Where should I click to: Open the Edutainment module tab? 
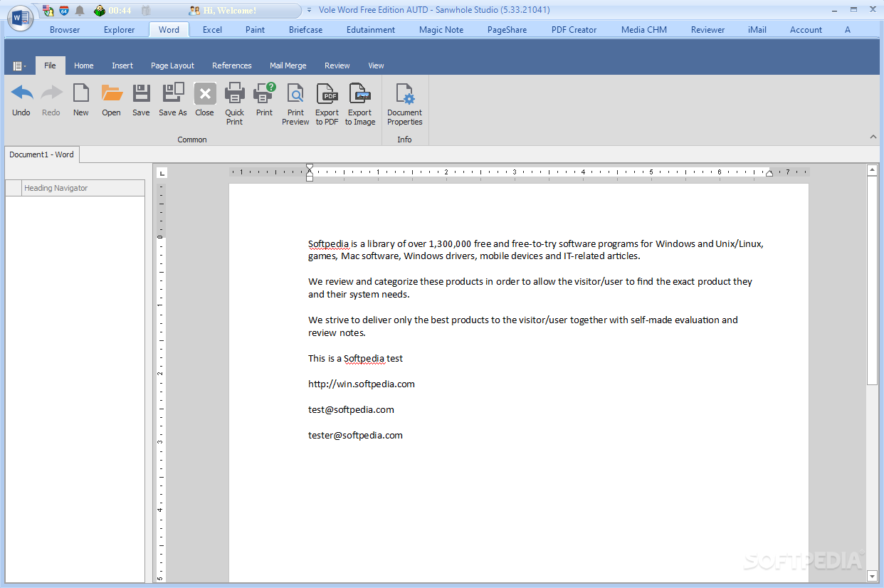[x=371, y=30]
